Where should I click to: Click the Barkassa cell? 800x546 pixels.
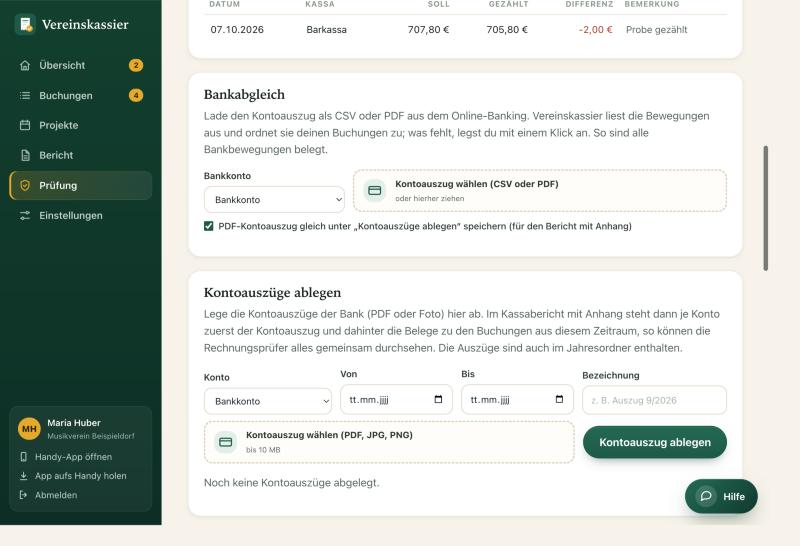327,30
